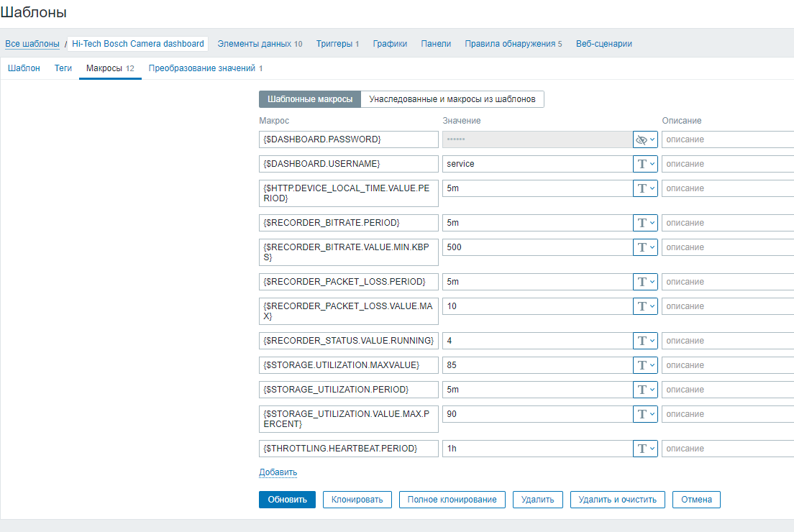794x532 pixels.
Task: Select Шаблонные макросы toggle option
Action: point(309,99)
